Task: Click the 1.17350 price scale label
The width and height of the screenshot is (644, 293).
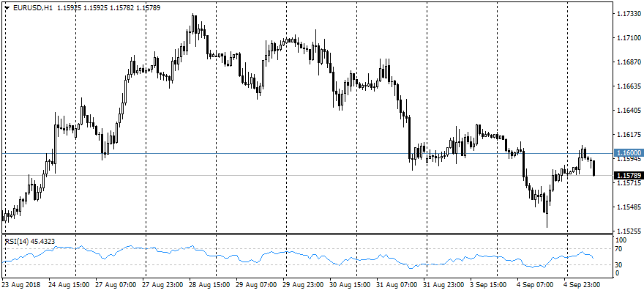Action: [x=627, y=14]
